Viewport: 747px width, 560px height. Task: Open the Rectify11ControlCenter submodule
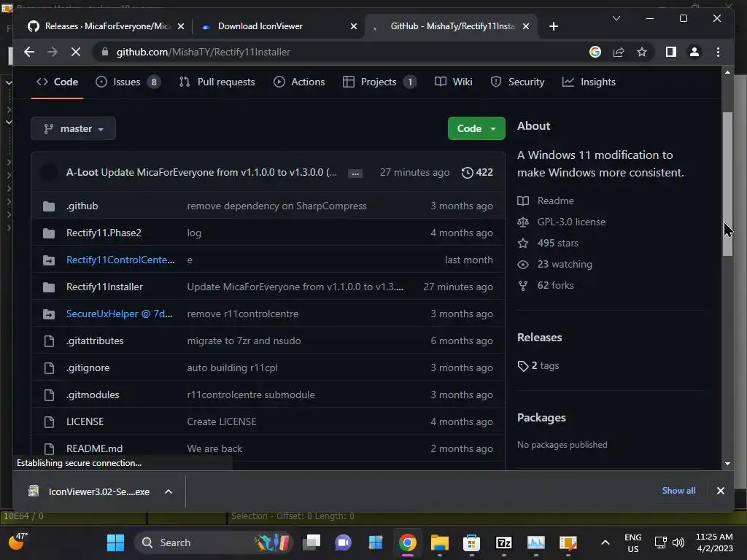coord(120,260)
